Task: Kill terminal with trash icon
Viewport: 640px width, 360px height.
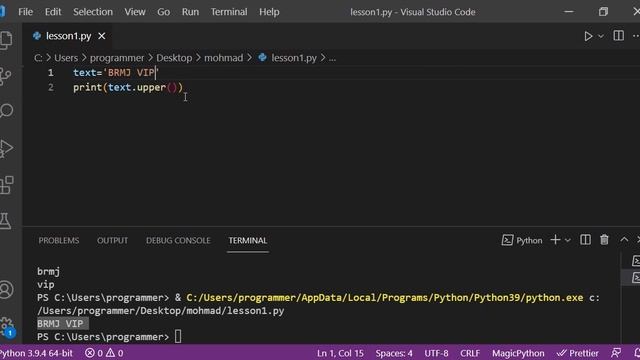Action: pos(604,240)
